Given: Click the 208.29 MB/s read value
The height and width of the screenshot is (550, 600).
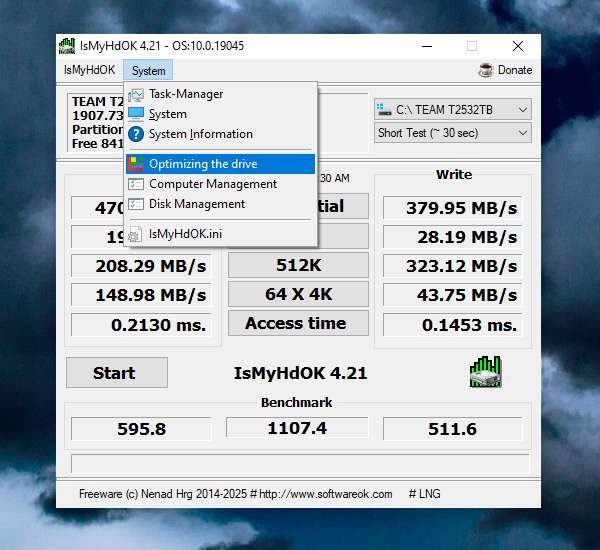Looking at the screenshot, I should [x=141, y=266].
